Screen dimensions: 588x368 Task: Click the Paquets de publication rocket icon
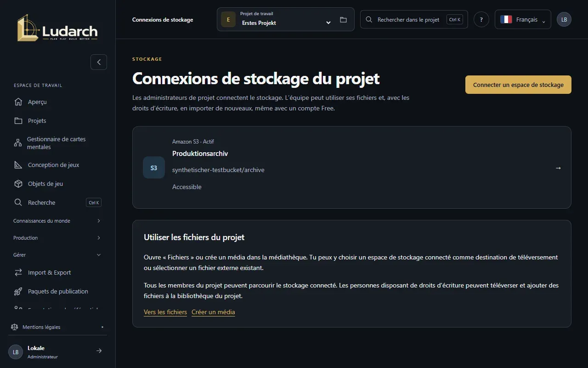[x=18, y=291]
